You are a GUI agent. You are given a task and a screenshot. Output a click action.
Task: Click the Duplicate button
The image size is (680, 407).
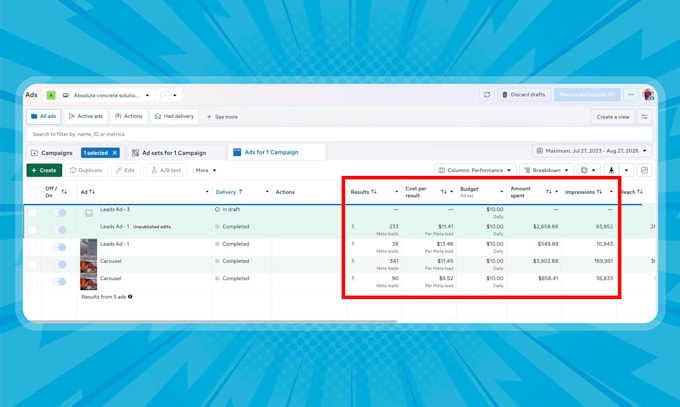click(86, 170)
